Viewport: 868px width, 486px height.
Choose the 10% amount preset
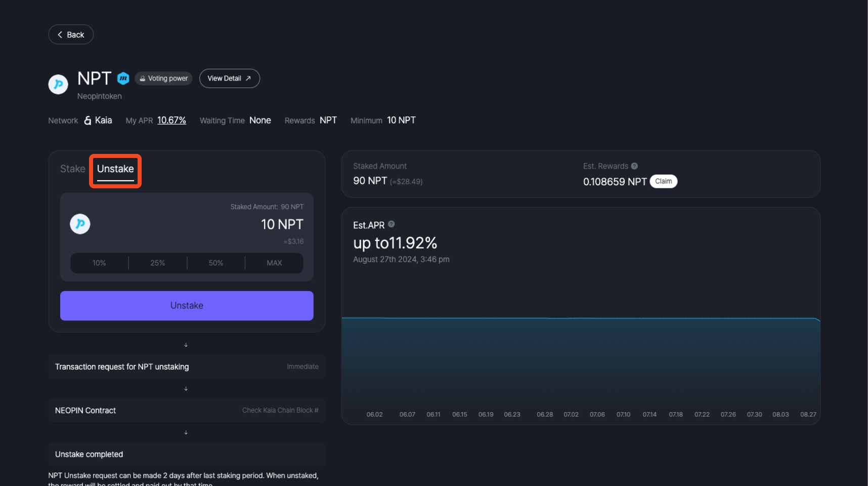pyautogui.click(x=99, y=263)
